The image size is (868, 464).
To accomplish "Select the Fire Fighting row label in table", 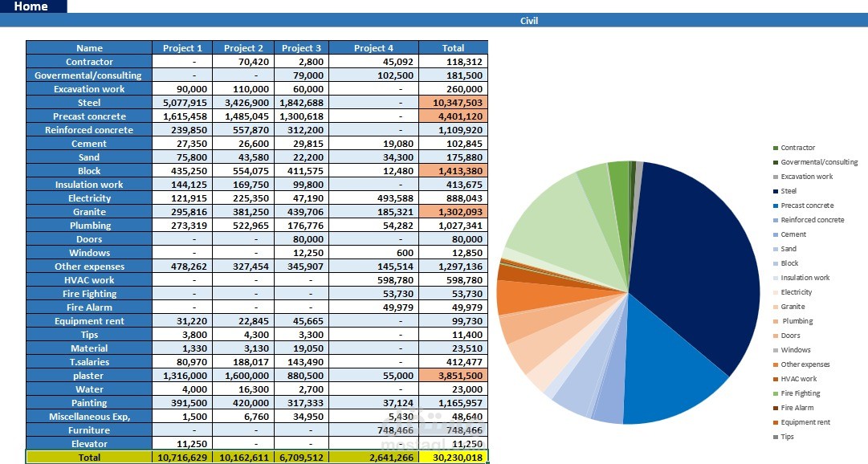I will tap(89, 294).
